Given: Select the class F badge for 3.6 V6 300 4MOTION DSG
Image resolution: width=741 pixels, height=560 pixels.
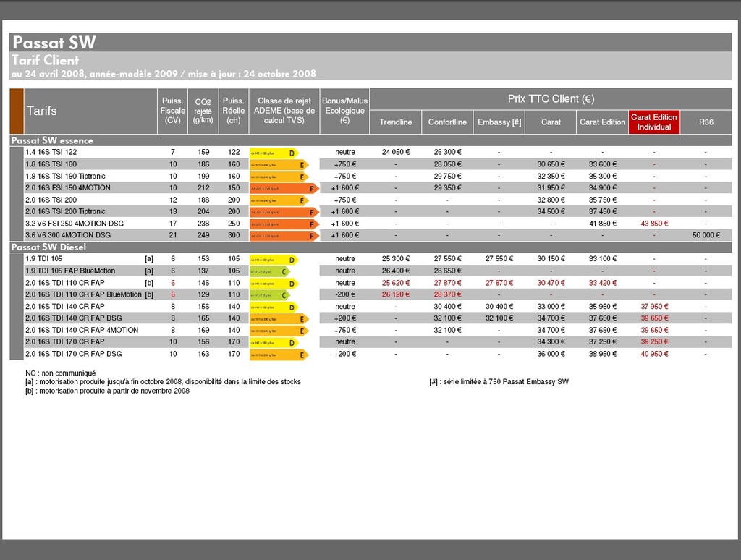Looking at the screenshot, I should (284, 235).
